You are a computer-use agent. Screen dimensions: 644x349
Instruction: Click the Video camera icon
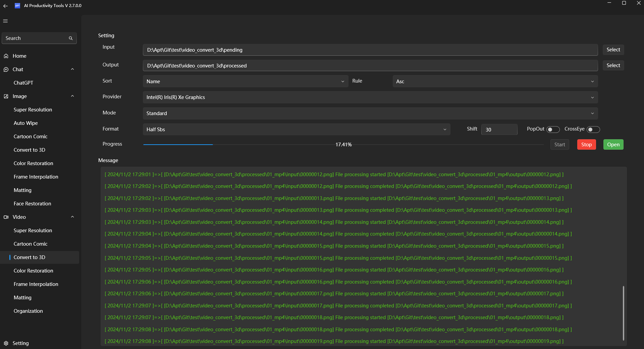pyautogui.click(x=6, y=217)
